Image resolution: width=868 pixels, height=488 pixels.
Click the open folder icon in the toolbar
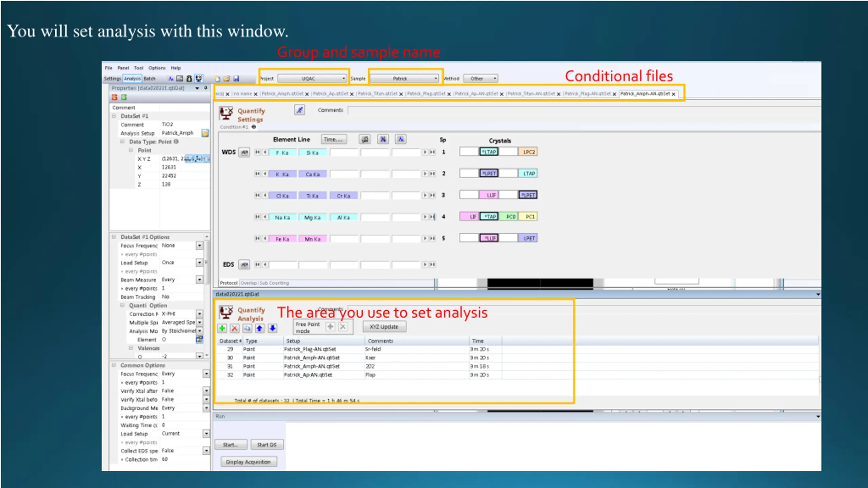click(x=226, y=79)
